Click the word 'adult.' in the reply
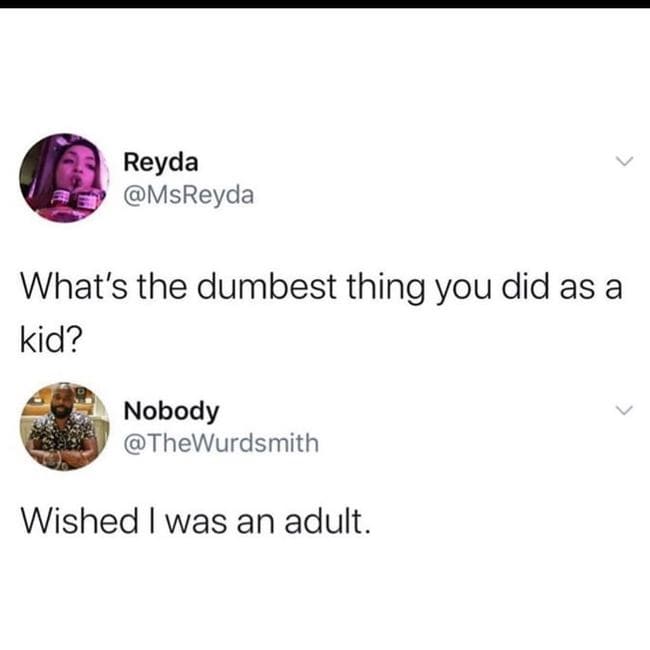The height and width of the screenshot is (650, 650). (327, 521)
